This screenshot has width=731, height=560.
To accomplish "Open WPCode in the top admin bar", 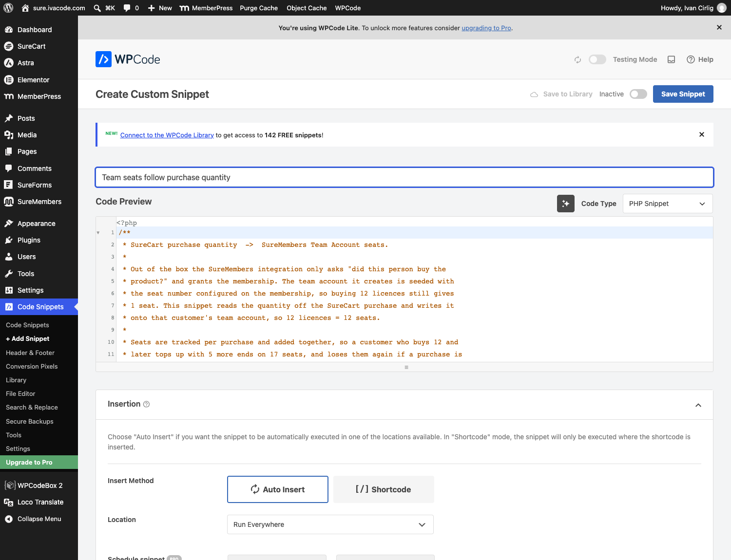I will [x=348, y=8].
